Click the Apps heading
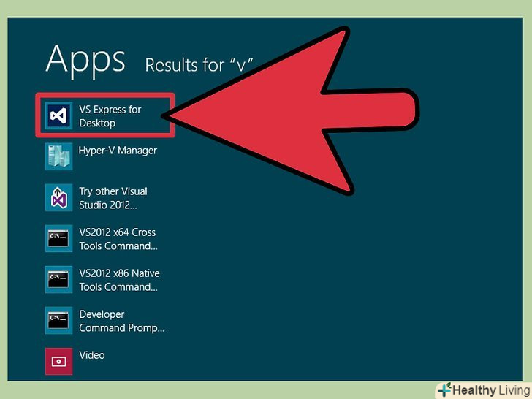Viewport: 532px width, 399px height. (85, 61)
